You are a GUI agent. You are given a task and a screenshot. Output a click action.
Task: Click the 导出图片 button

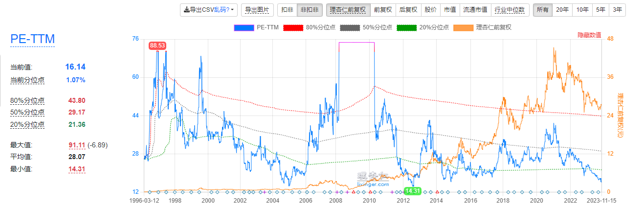pyautogui.click(x=257, y=9)
